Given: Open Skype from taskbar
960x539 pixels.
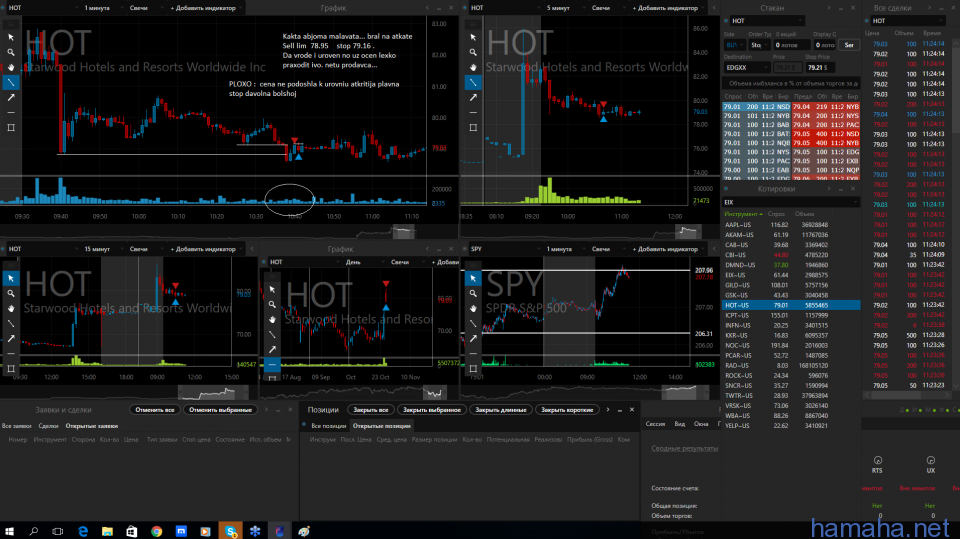Looking at the screenshot, I should point(230,531).
